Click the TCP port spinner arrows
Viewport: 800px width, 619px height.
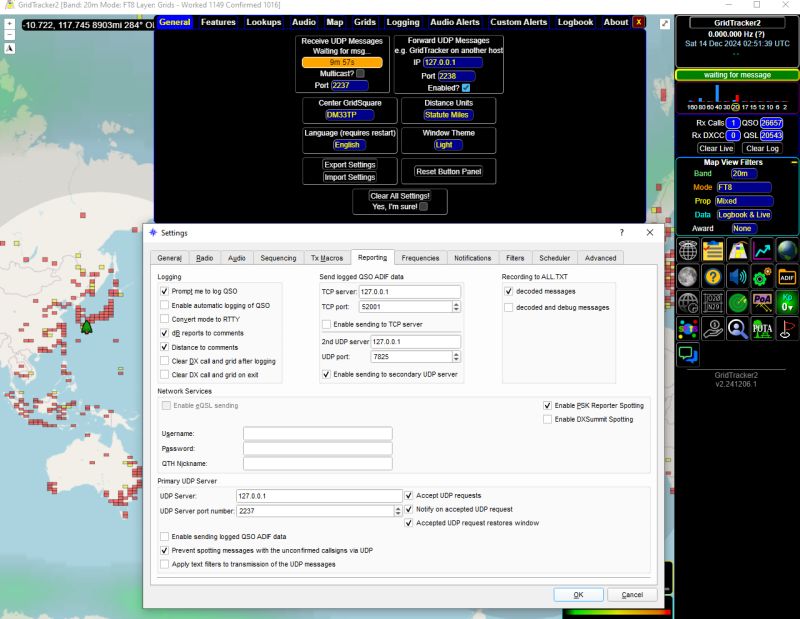(x=456, y=307)
